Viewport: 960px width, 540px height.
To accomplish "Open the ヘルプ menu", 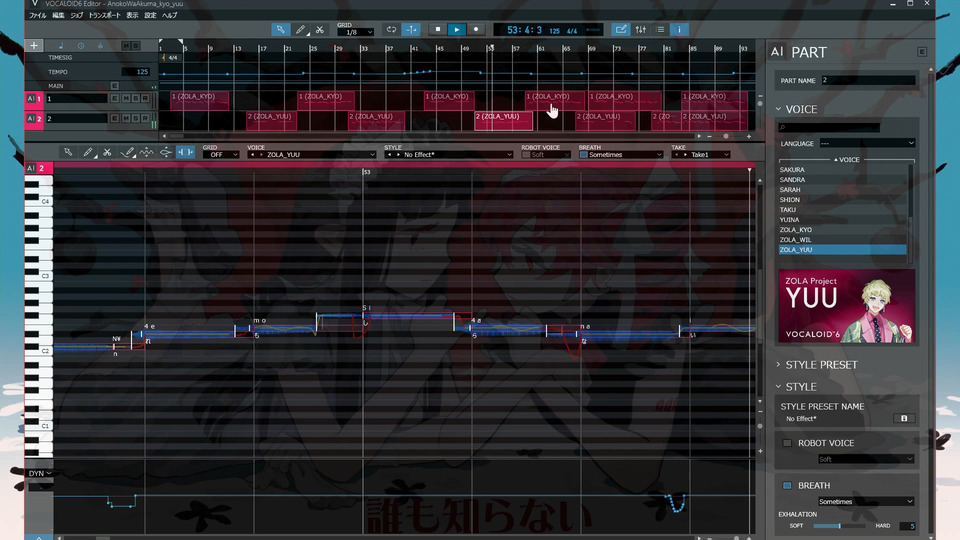I will [170, 15].
